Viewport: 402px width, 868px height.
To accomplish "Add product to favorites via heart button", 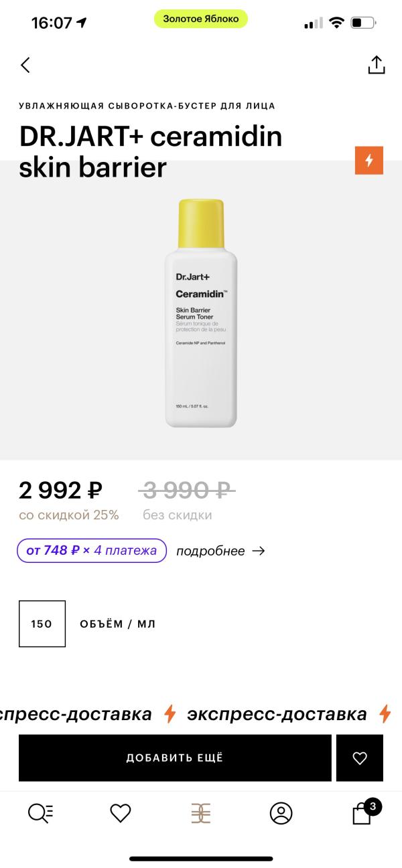I will point(360,758).
